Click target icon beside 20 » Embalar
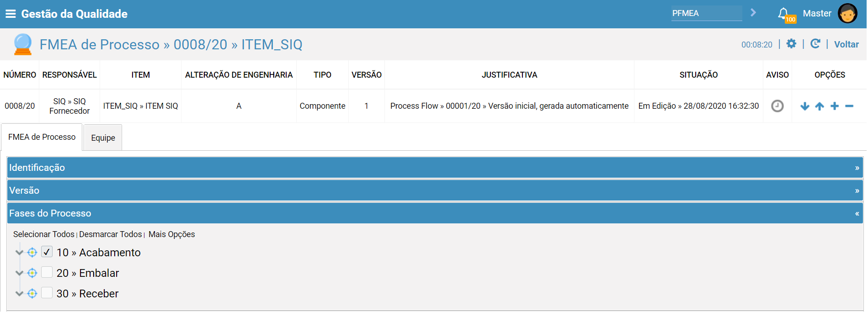This screenshot has height=312, width=868. pos(32,273)
